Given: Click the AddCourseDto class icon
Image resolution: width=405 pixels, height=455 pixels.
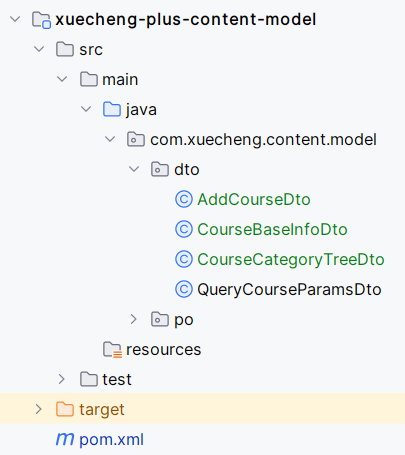Looking at the screenshot, I should coord(184,199).
